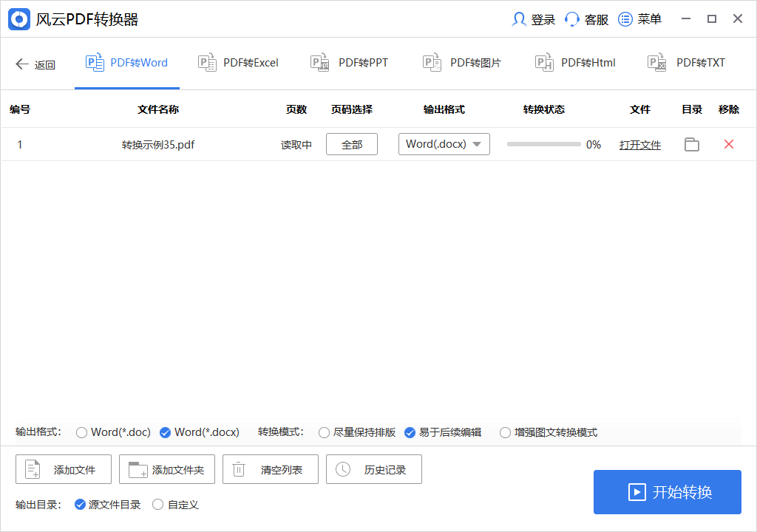Switch to the PDF转图片 tab
The image size is (757, 532).
click(x=462, y=63)
